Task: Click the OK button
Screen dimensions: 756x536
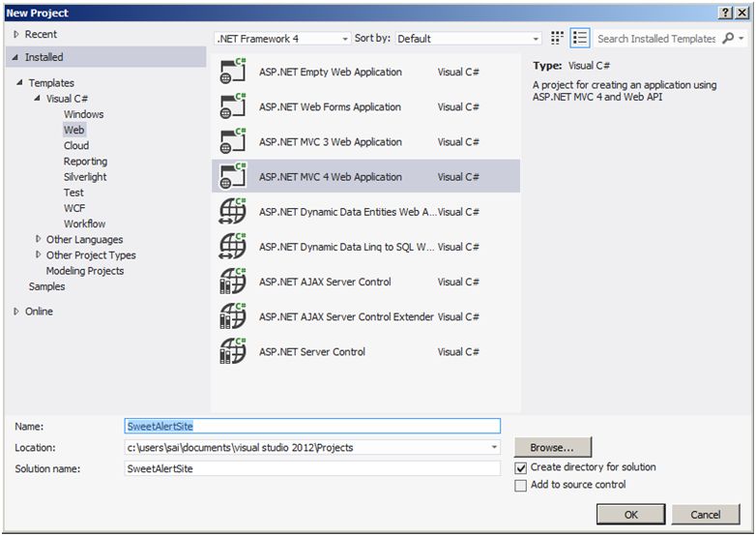Action: pyautogui.click(x=630, y=515)
